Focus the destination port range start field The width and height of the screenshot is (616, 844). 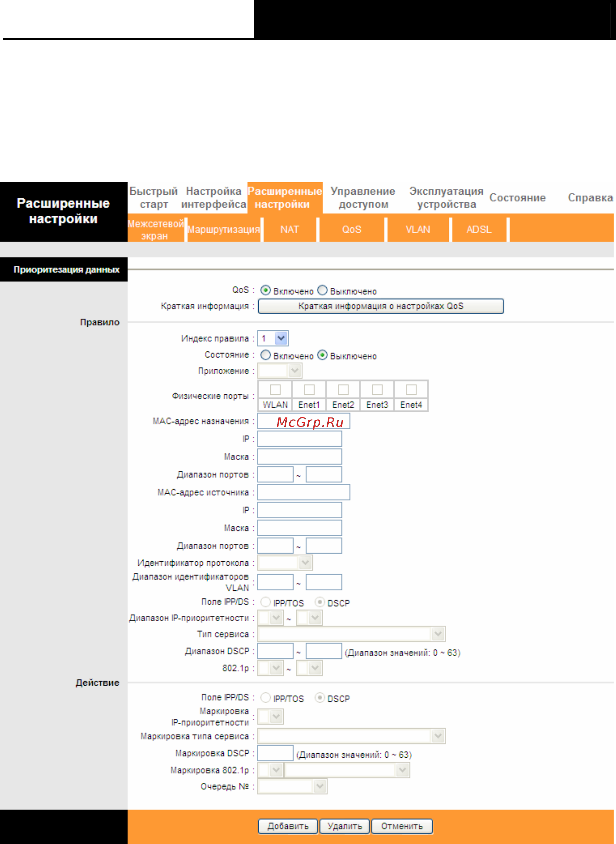pos(275,474)
